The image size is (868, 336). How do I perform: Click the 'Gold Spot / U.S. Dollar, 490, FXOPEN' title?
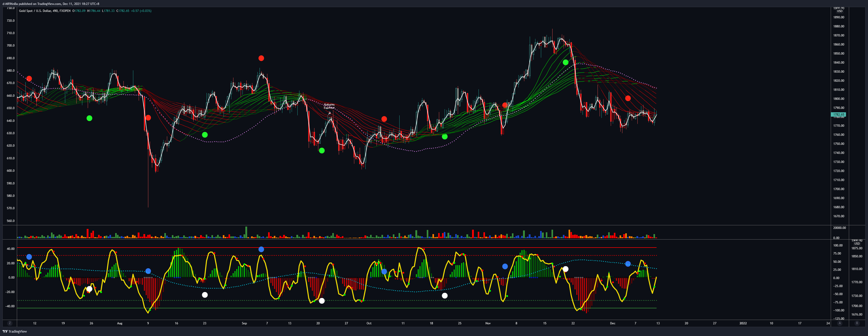point(45,11)
